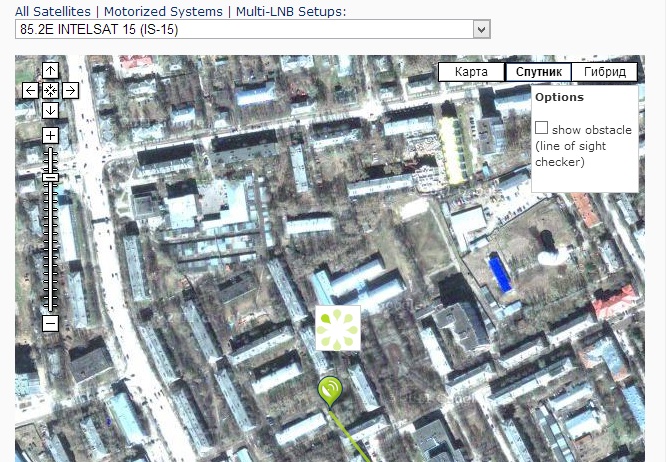The image size is (669, 462).
Task: Enable the show obstacle checkbox
Action: pos(541,128)
